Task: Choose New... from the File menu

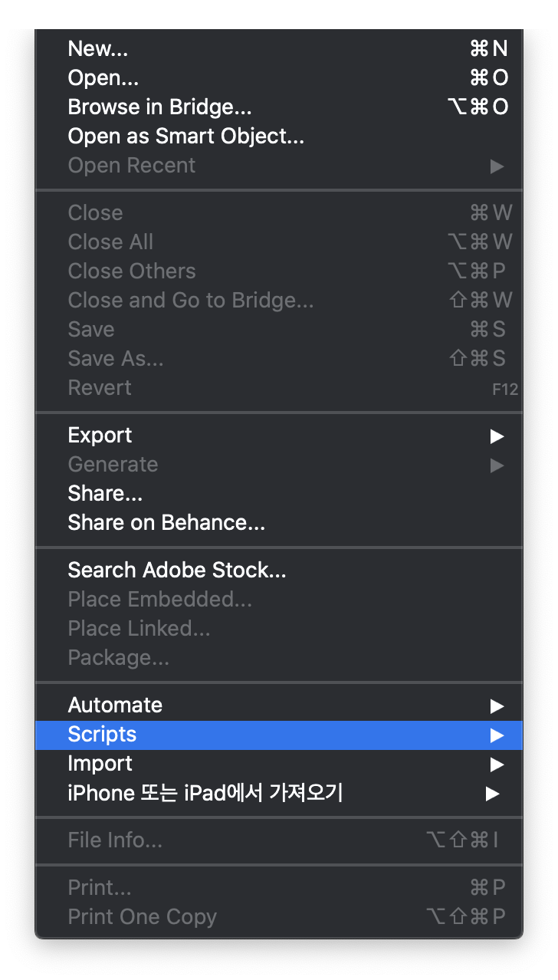Action: coord(98,48)
